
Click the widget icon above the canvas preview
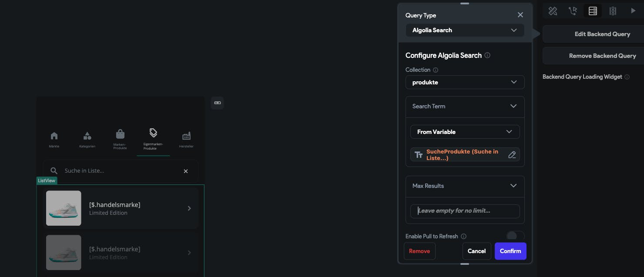tap(218, 103)
